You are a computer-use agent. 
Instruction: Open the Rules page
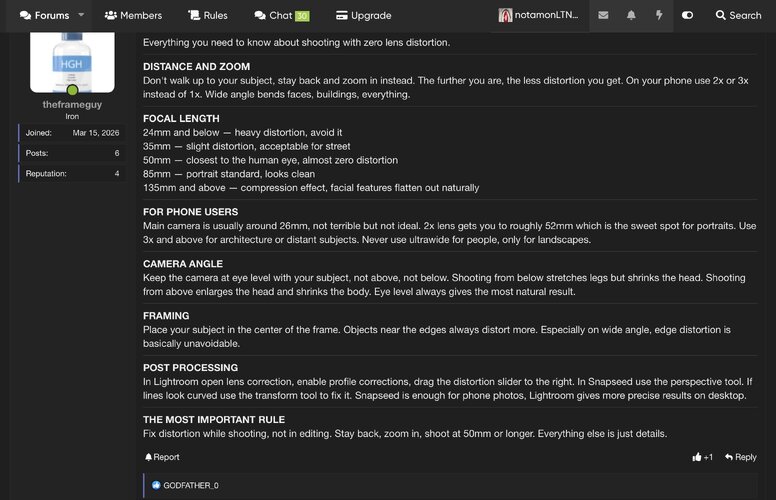(208, 15)
